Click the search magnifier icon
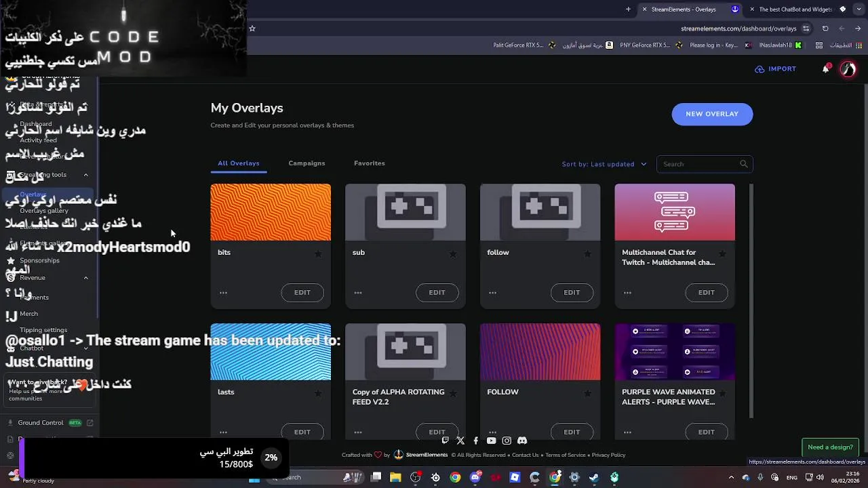 point(744,164)
